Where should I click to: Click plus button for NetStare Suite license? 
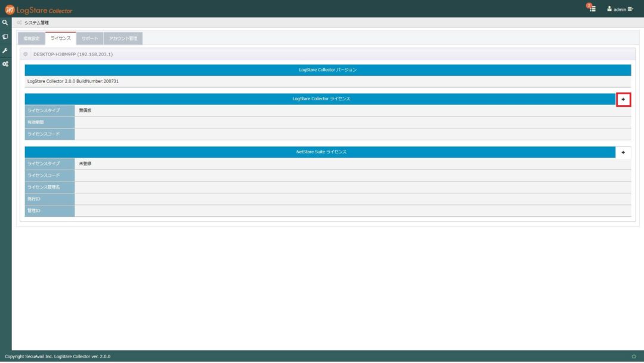pyautogui.click(x=623, y=152)
